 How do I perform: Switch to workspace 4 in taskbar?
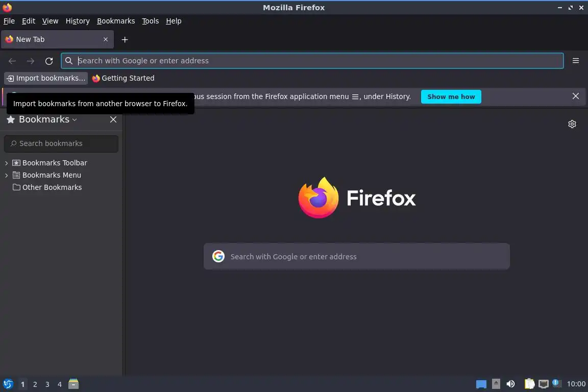pyautogui.click(x=60, y=384)
